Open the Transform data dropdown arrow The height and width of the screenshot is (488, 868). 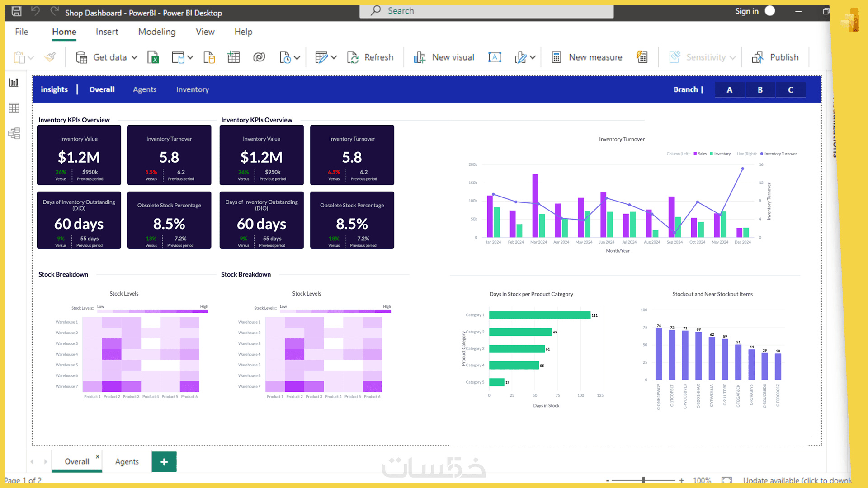point(334,57)
